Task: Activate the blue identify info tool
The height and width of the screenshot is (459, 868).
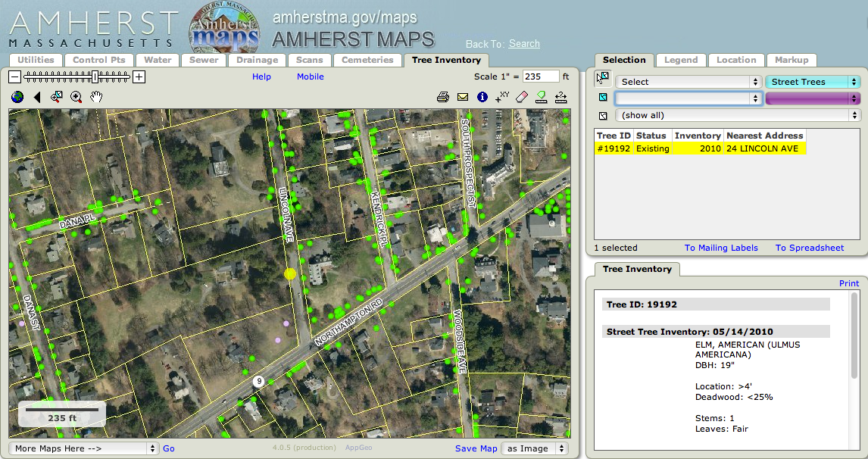Action: (x=482, y=97)
